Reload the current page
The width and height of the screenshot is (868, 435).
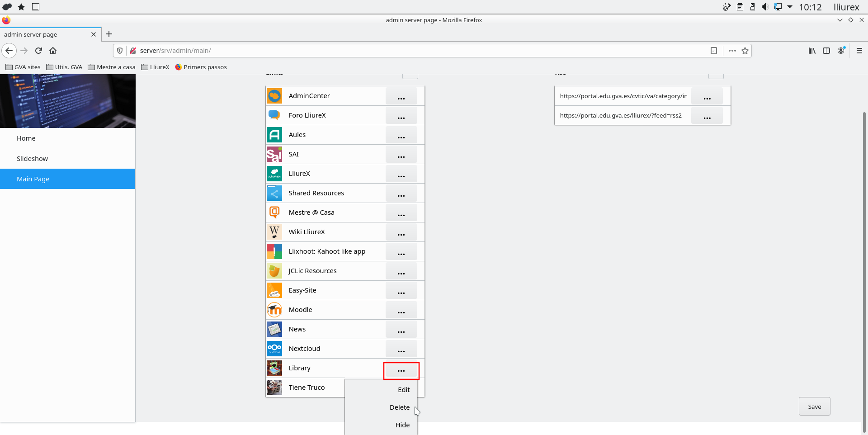point(38,51)
